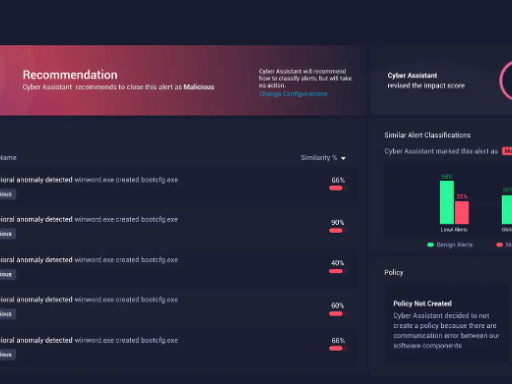This screenshot has height=384, width=512.
Task: Click the green Benign Alerts legend marker
Action: point(430,245)
